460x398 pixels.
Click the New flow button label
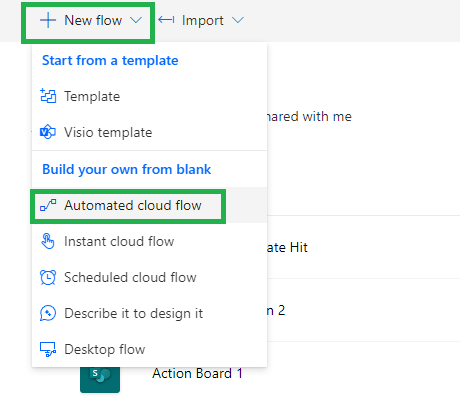tap(93, 20)
